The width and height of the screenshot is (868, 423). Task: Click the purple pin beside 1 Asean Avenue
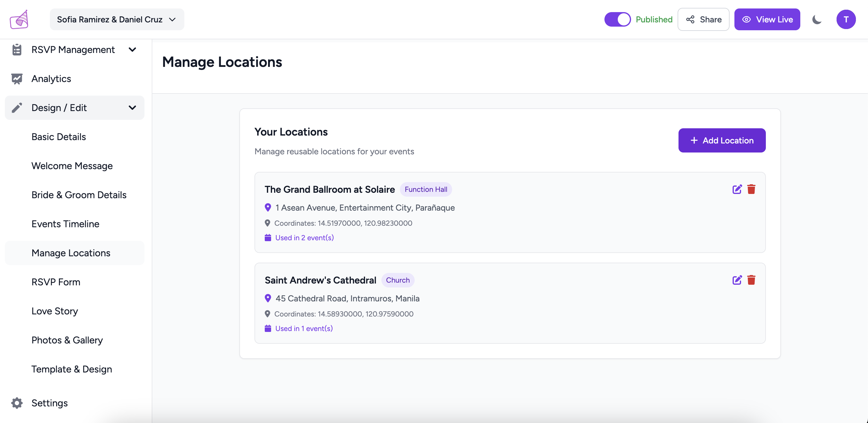tap(268, 208)
